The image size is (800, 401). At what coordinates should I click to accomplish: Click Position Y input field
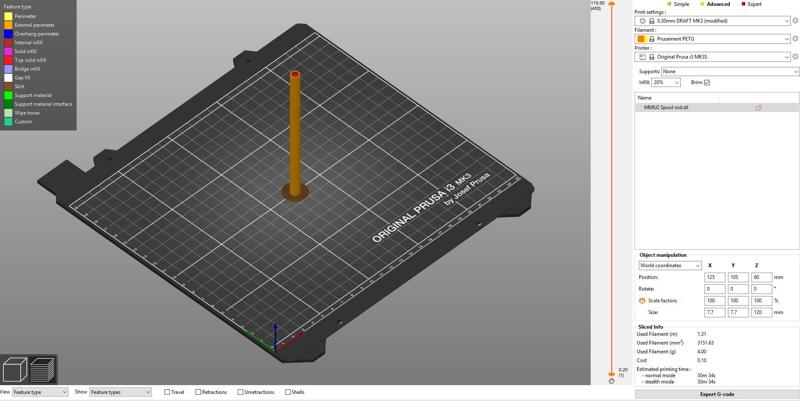[738, 277]
